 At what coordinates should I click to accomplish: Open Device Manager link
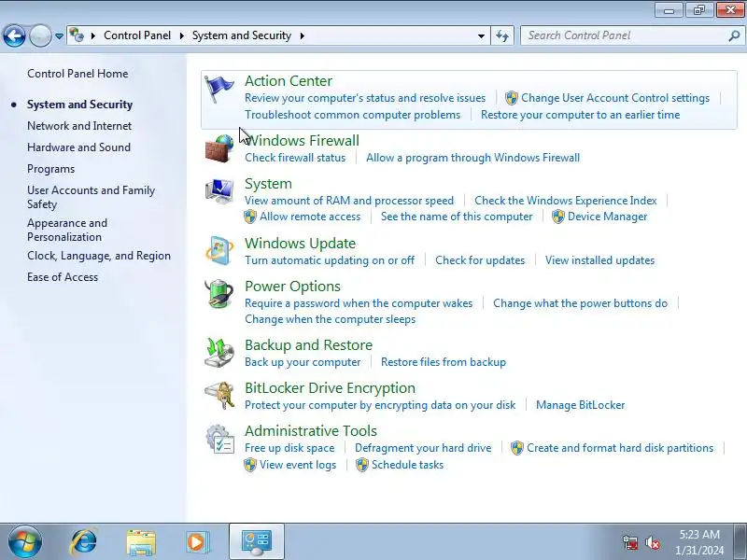608,217
